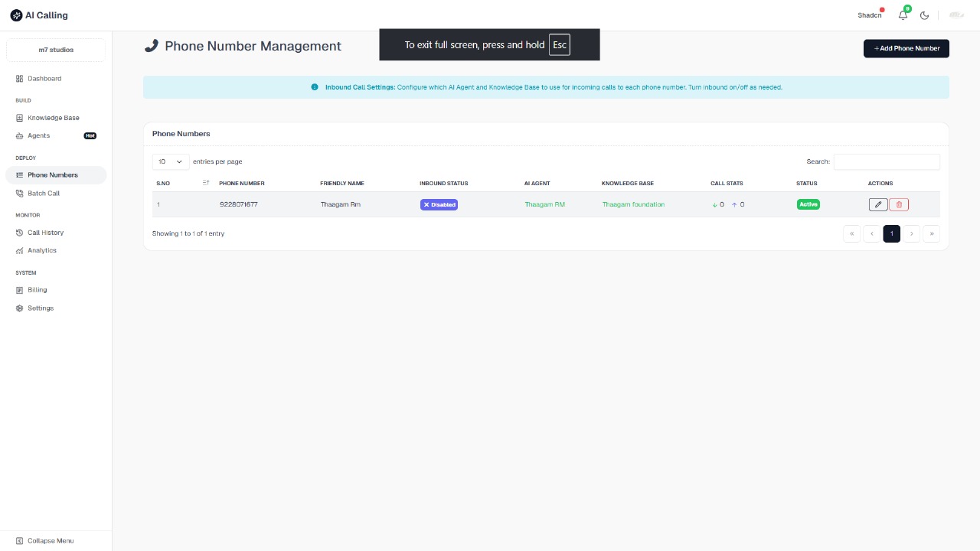The width and height of the screenshot is (980, 551).
Task: Delete phone number 9228071677 via trash icon
Action: click(898, 204)
